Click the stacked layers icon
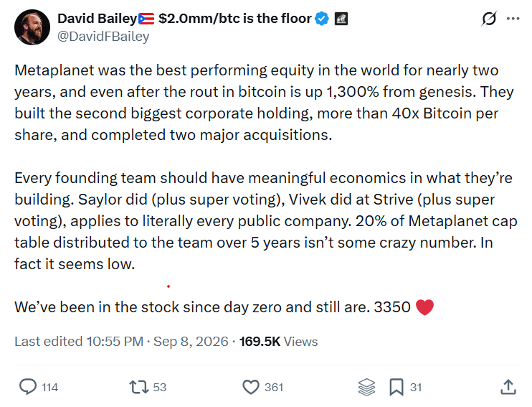The width and height of the screenshot is (532, 407). pyautogui.click(x=366, y=387)
